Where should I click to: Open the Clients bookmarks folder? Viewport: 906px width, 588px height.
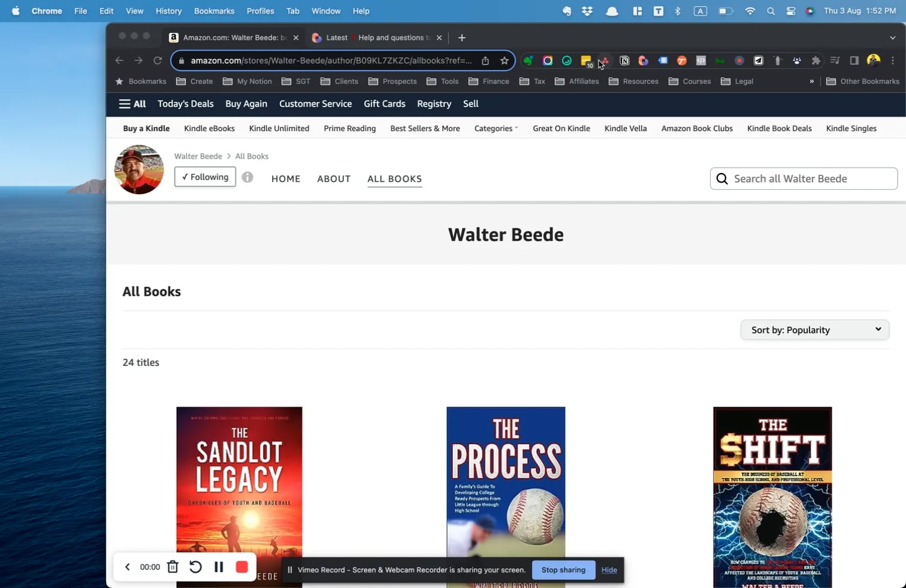click(x=339, y=81)
